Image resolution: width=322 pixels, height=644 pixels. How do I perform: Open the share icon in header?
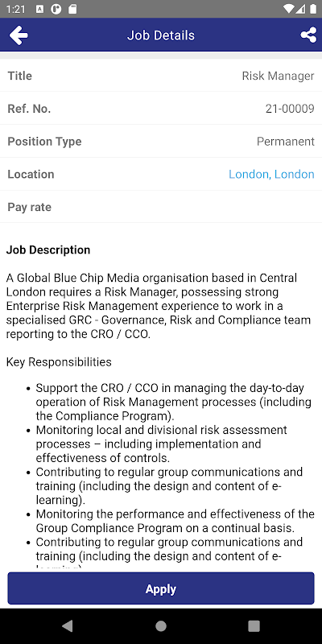(308, 35)
